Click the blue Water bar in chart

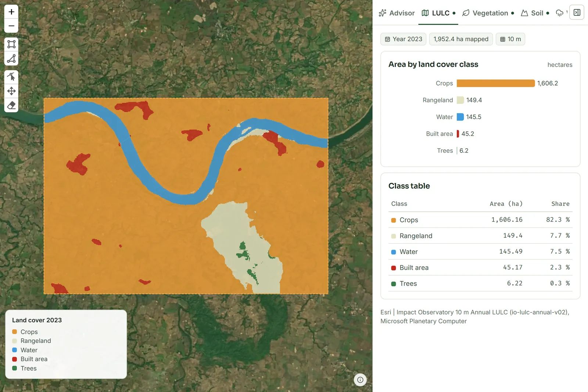point(460,117)
